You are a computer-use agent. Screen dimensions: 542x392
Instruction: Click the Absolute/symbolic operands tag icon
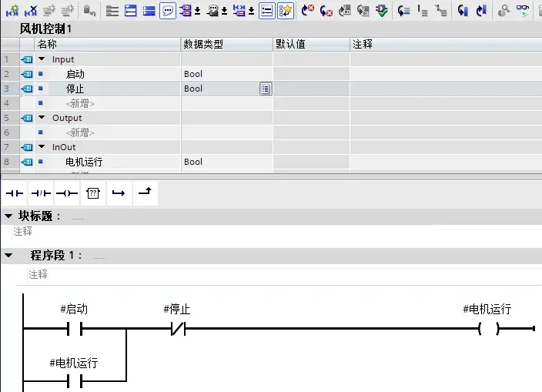coord(186,11)
